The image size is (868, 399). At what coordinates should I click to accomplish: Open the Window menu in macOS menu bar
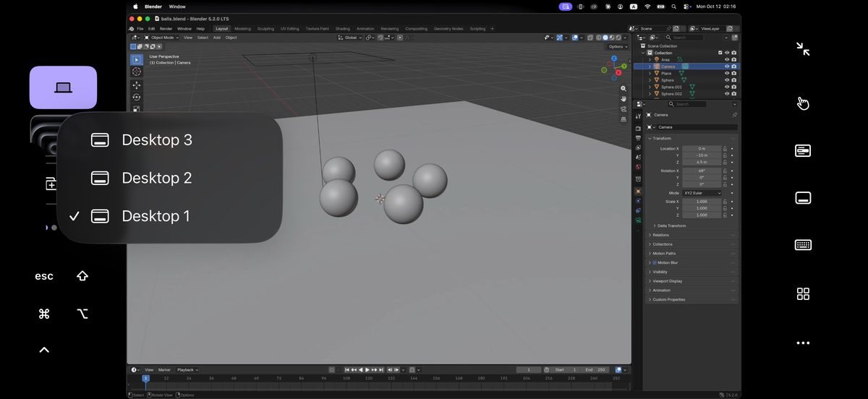pos(177,7)
